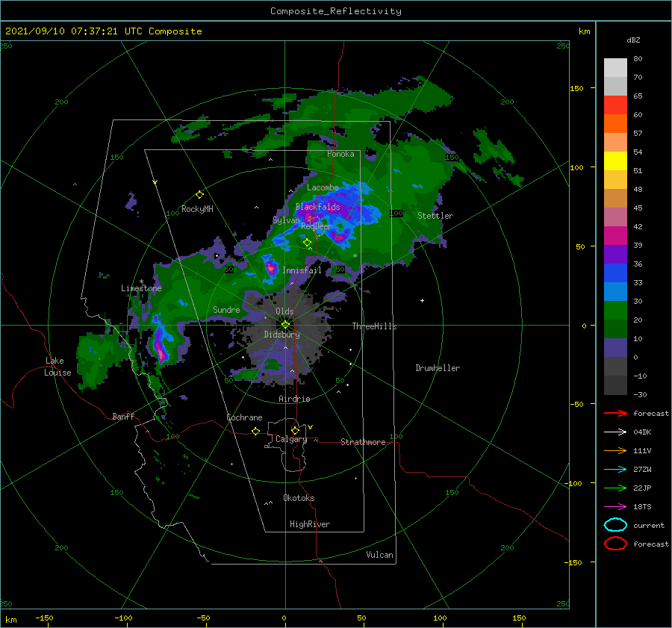Click the RockyMH station label
672x628 pixels.
(197, 209)
